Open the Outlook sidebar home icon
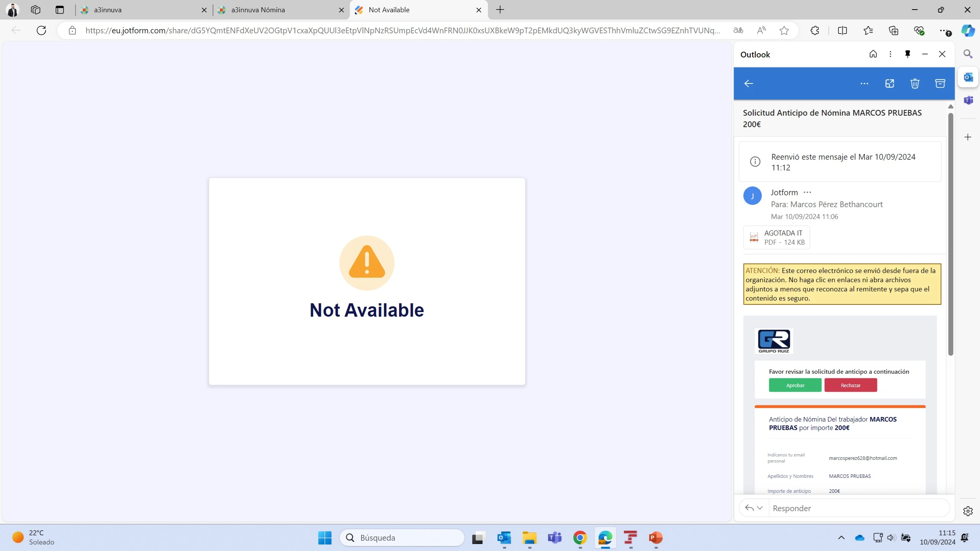Image resolution: width=980 pixels, height=551 pixels. (x=873, y=54)
